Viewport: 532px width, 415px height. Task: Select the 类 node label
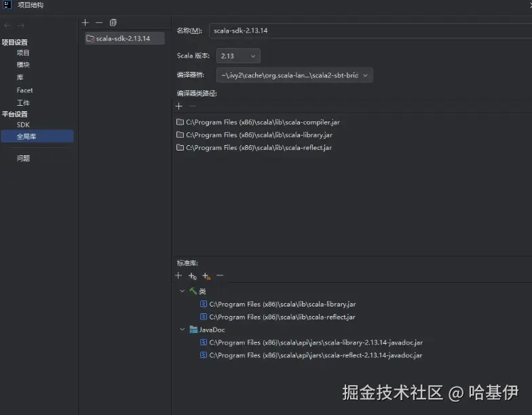click(202, 292)
